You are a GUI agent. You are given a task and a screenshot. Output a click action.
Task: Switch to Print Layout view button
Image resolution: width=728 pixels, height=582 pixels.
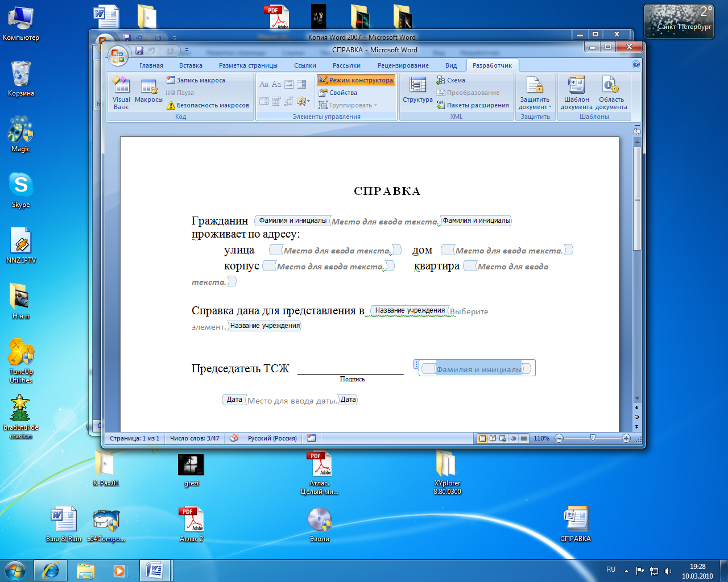[x=482, y=438]
